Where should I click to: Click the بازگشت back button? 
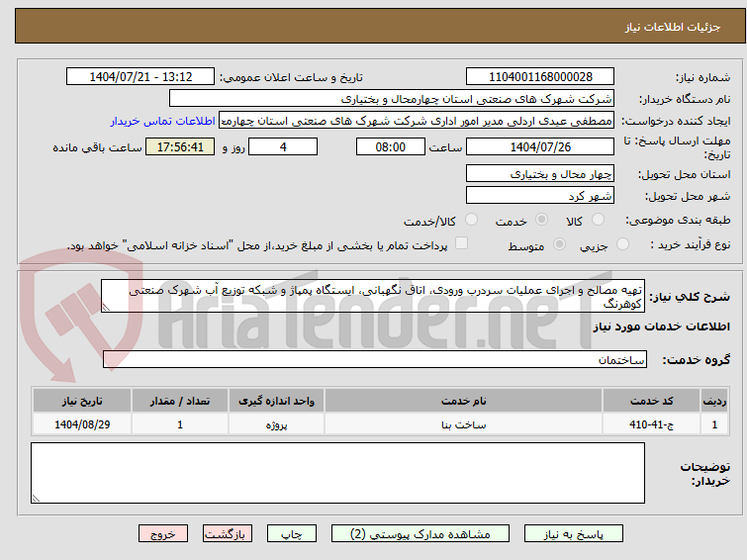(228, 534)
